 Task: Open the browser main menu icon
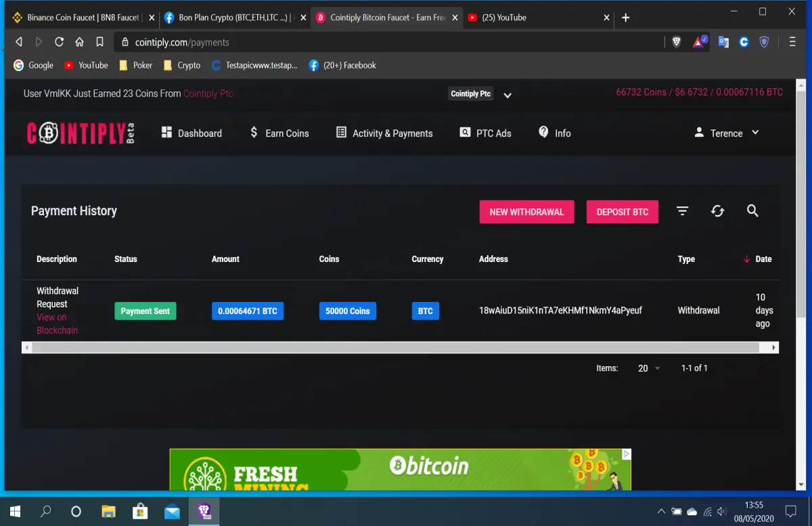pos(792,42)
